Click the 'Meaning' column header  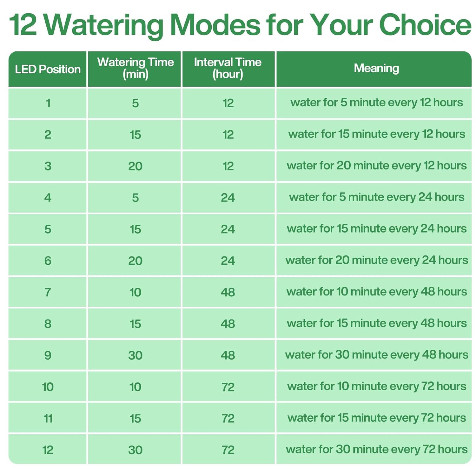click(x=376, y=68)
